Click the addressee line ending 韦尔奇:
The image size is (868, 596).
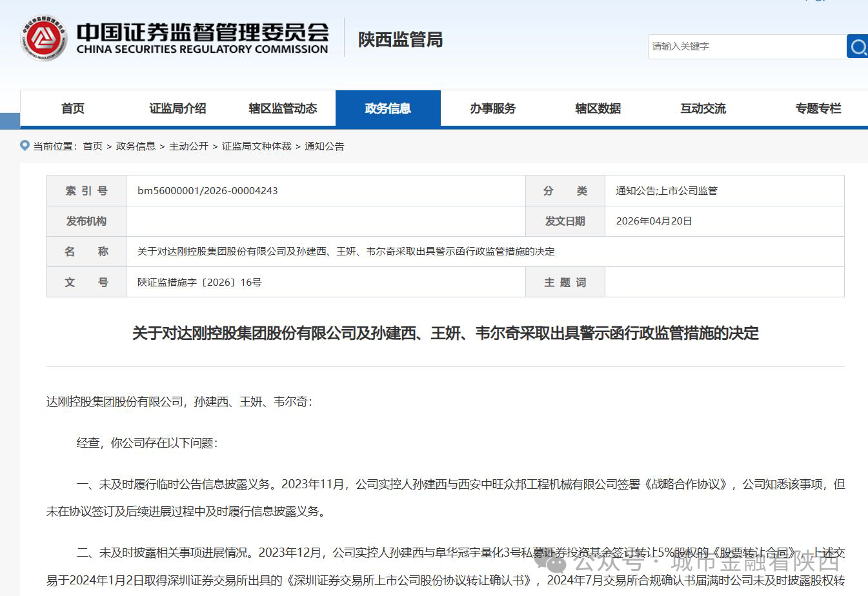point(179,402)
